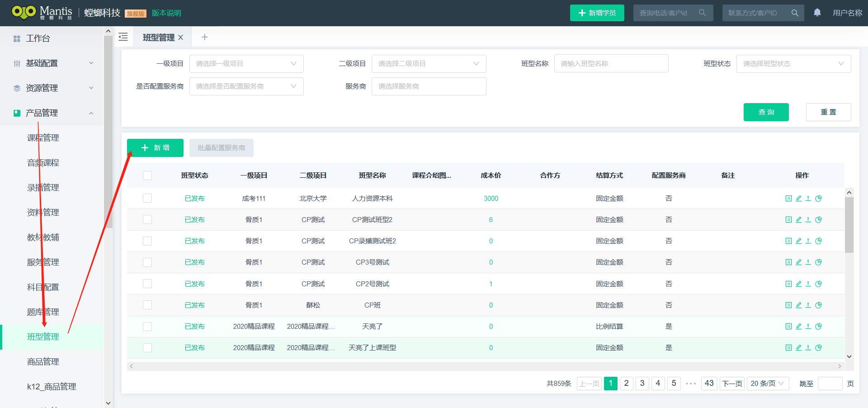The width and height of the screenshot is (868, 408).
Task: Click pie chart icon in 人力资源本科 row
Action: (x=818, y=199)
